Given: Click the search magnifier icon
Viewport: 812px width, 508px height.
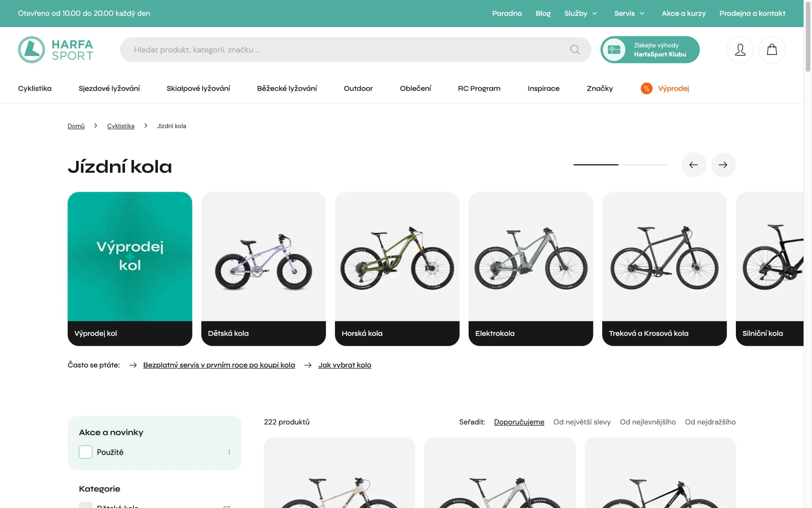Looking at the screenshot, I should tap(575, 50).
